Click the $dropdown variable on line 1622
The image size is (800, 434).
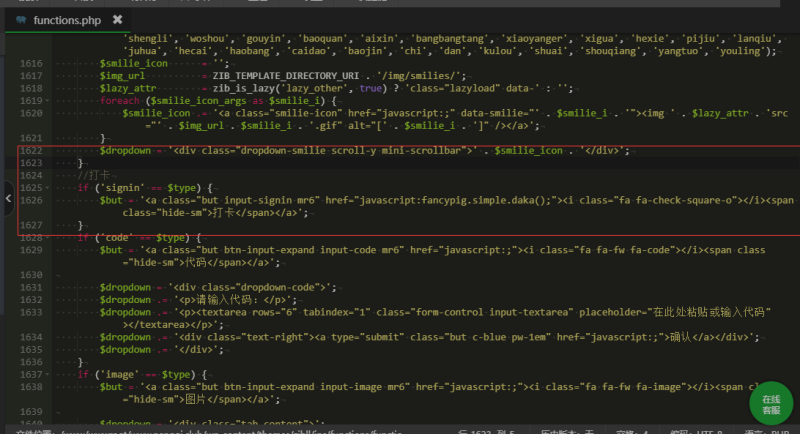[x=125, y=150]
